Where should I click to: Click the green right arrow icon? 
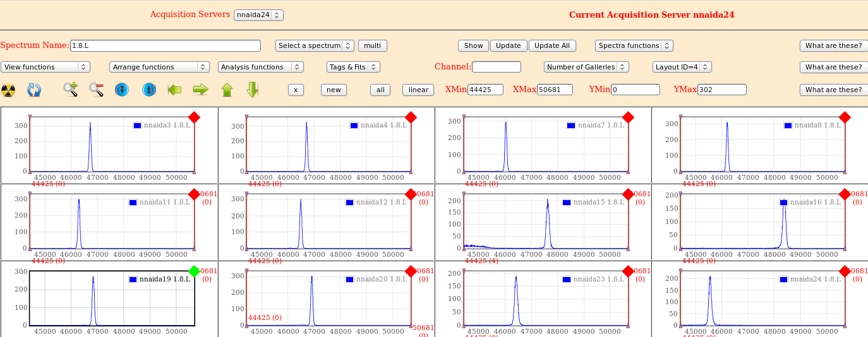(201, 90)
